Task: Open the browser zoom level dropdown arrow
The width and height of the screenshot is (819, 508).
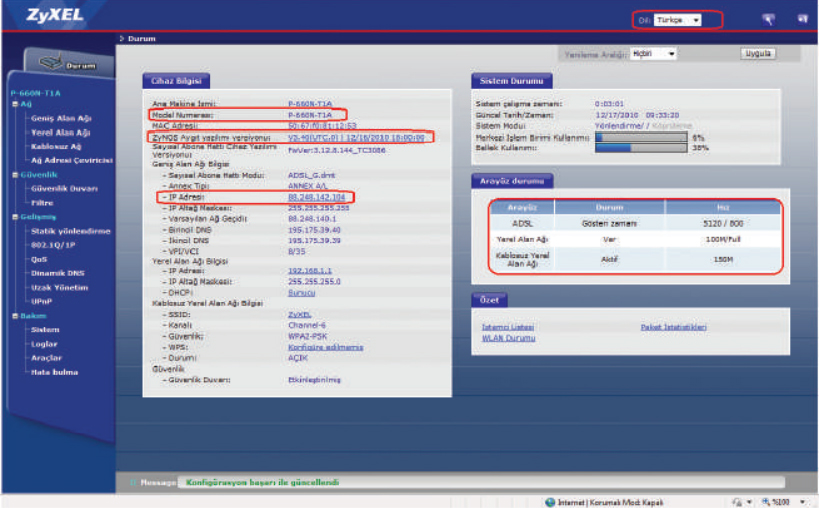Action: pos(803,501)
